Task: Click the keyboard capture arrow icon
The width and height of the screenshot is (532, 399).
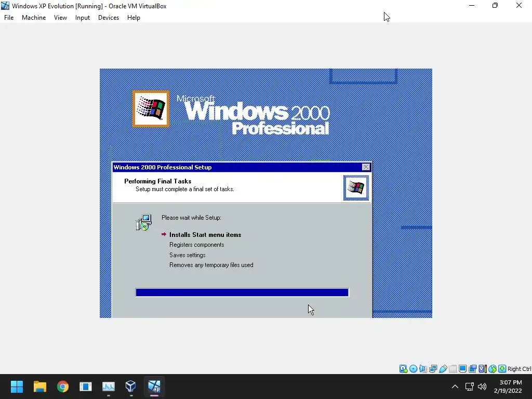Action: (x=502, y=369)
